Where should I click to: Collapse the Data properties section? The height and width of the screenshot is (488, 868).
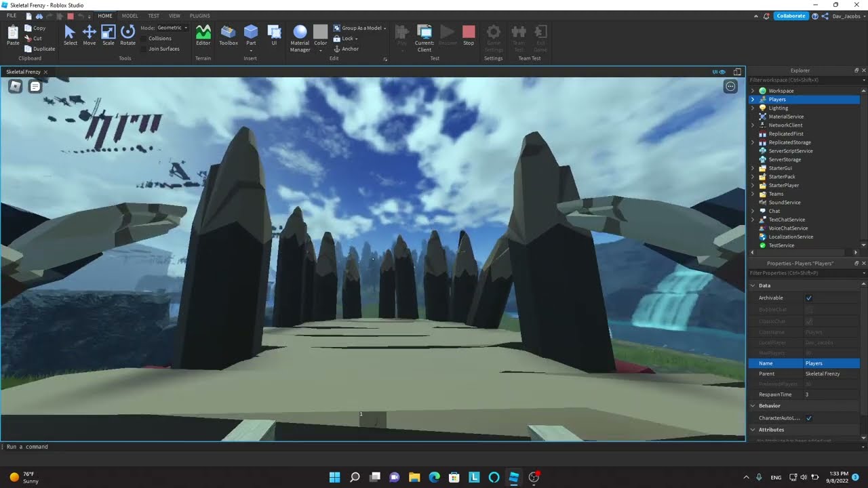click(x=753, y=285)
